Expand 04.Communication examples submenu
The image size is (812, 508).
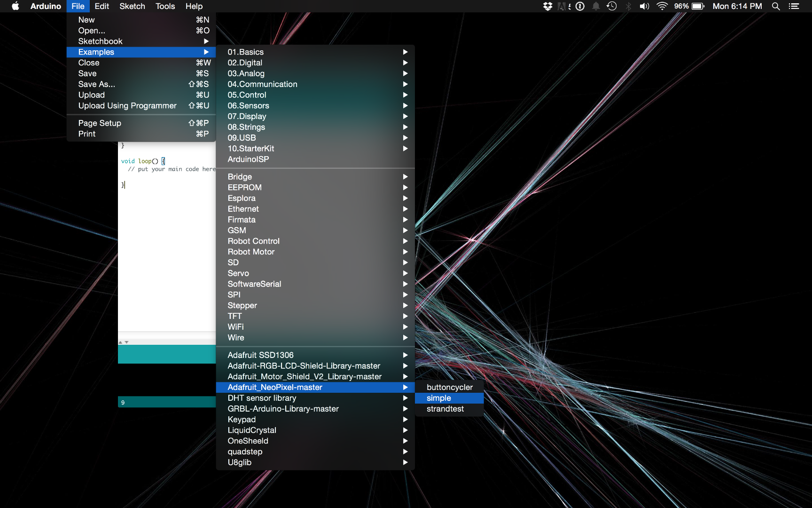point(315,84)
